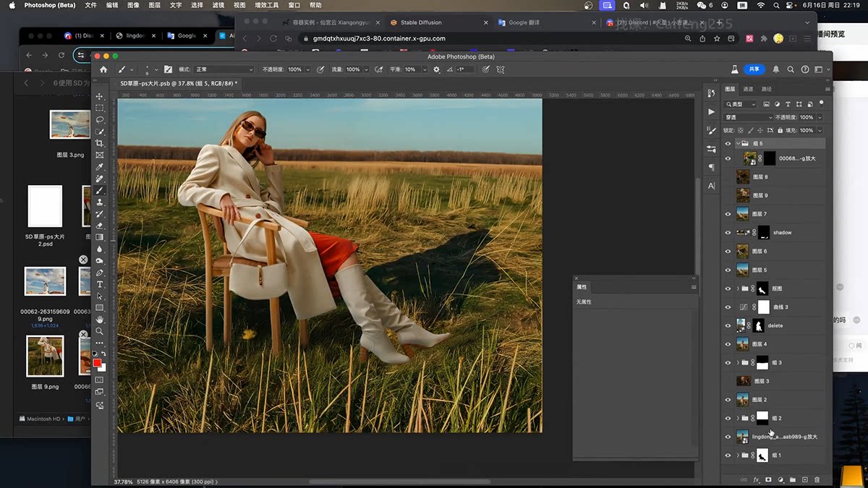Select the Crop tool
868x488 pixels.
click(100, 143)
